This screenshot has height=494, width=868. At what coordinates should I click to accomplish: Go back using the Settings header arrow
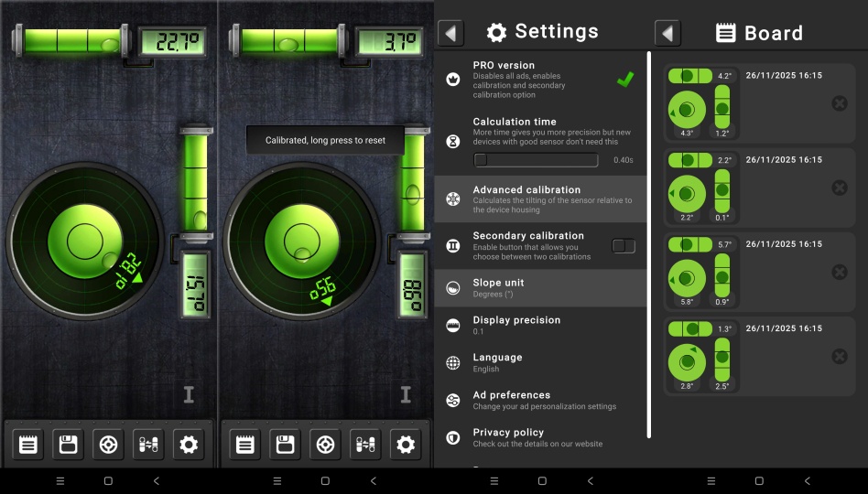(450, 33)
